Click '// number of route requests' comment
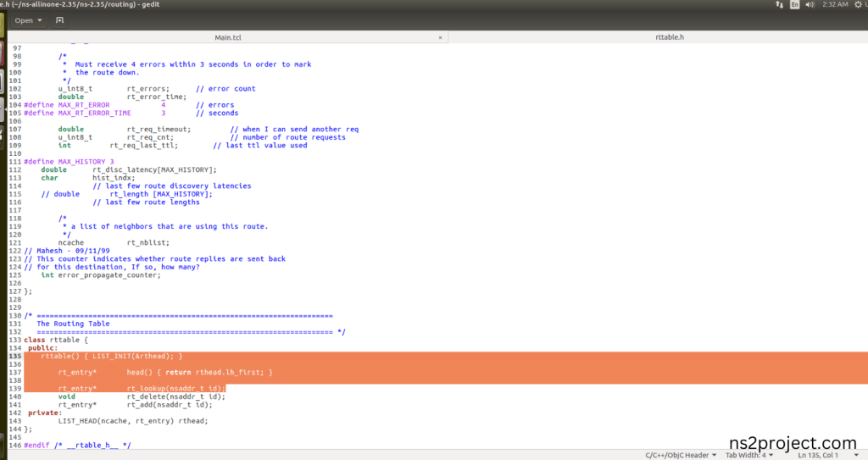 tap(288, 137)
